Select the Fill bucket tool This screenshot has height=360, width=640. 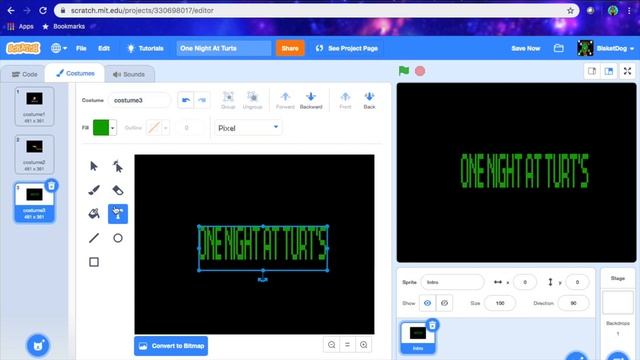(94, 214)
